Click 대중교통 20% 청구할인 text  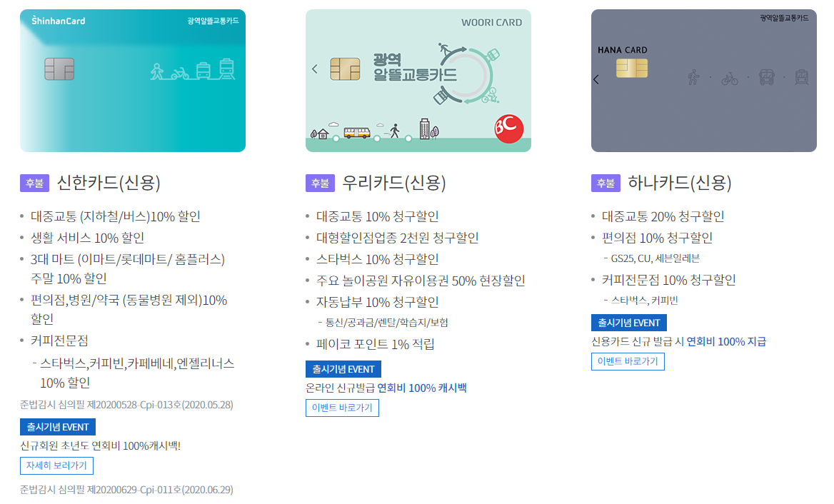click(663, 216)
